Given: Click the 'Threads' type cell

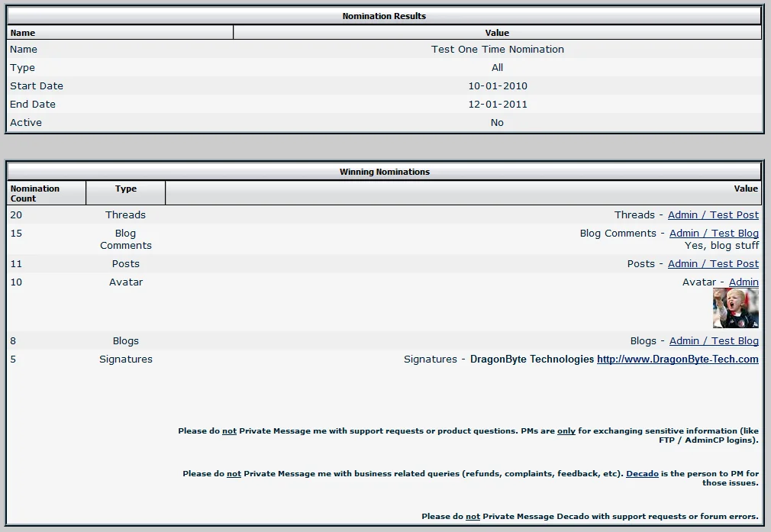Looking at the screenshot, I should pyautogui.click(x=125, y=215).
